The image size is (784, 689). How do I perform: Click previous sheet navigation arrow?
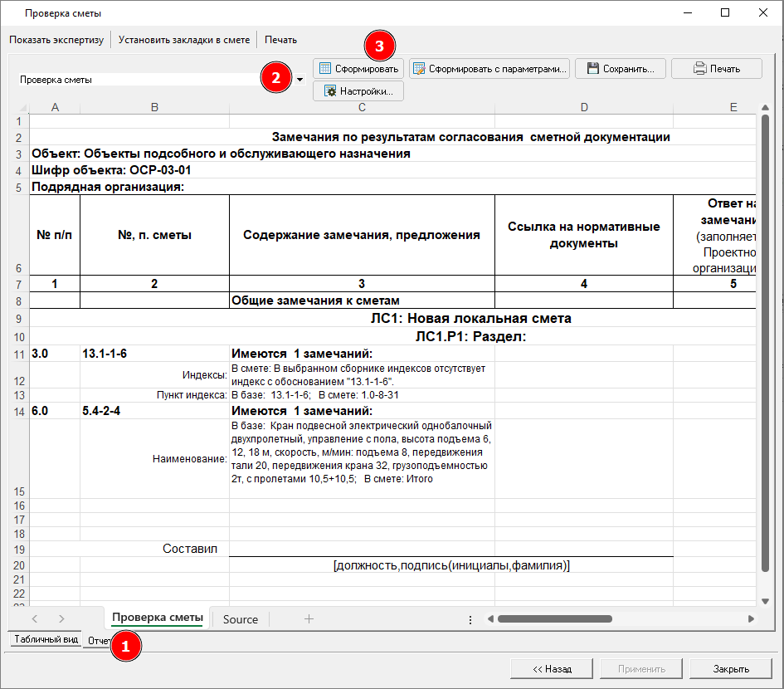35,618
